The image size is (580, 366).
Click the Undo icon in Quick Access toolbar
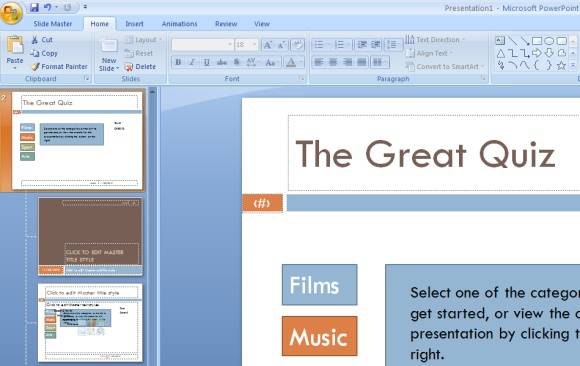click(x=47, y=7)
